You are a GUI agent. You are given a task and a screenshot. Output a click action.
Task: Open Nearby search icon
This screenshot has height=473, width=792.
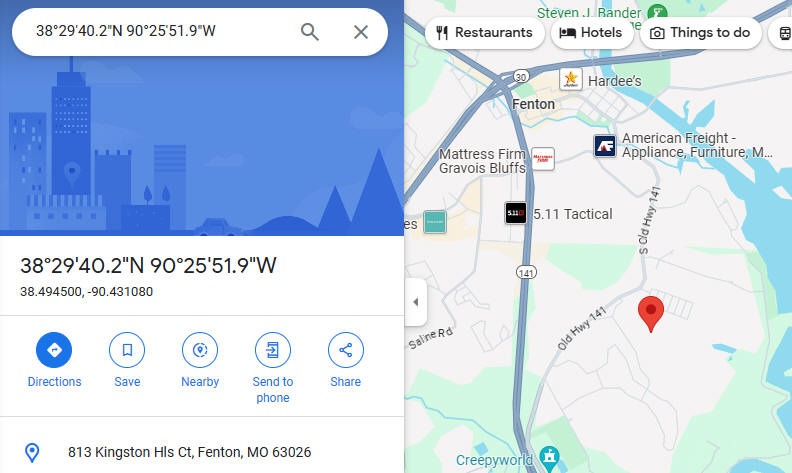200,350
